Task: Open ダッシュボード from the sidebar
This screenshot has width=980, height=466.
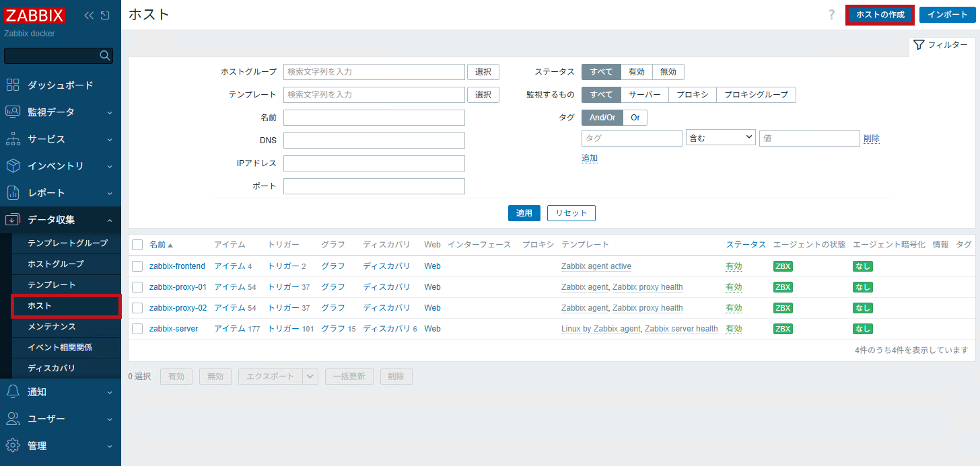Action: (61, 85)
